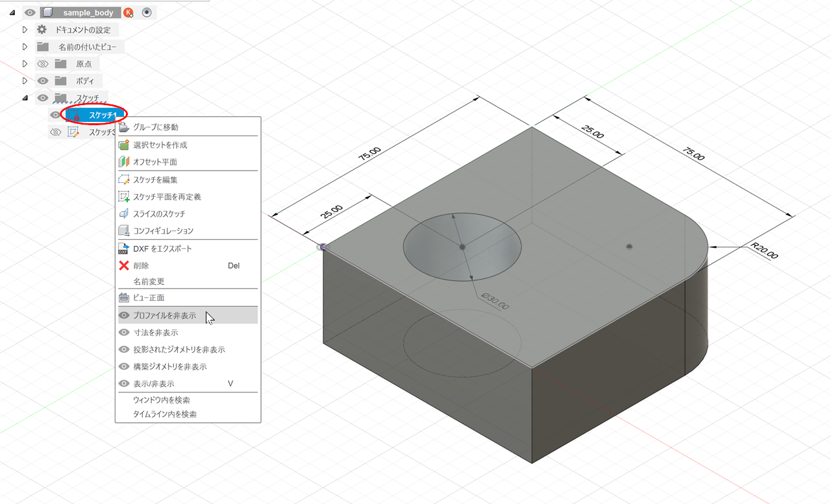Show スケッチ3 using its crossed eye icon
The image size is (831, 504).
click(56, 132)
